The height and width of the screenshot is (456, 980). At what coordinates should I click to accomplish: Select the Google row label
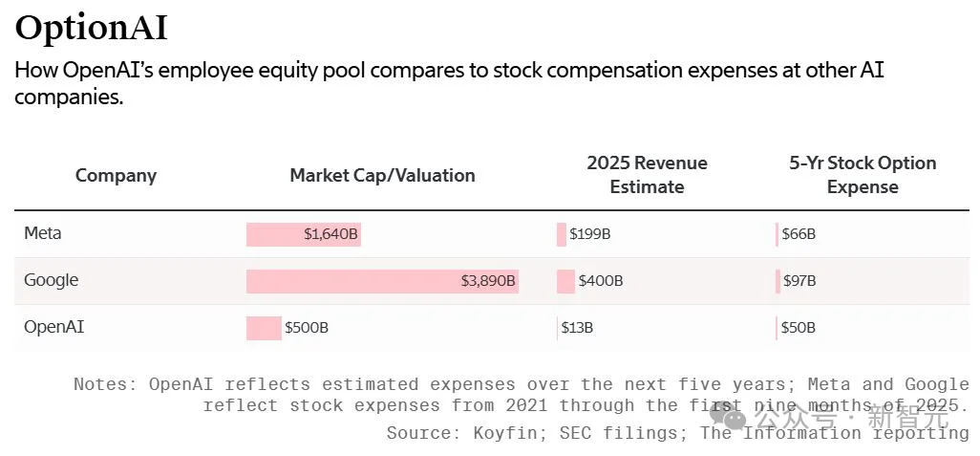[x=52, y=280]
